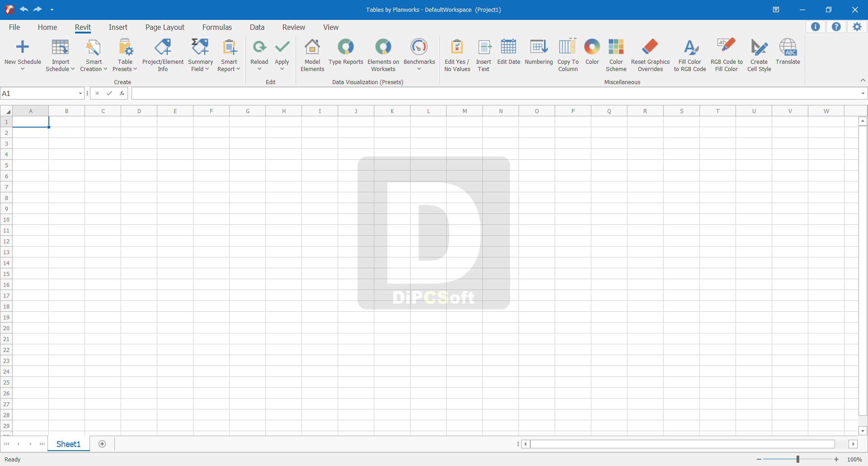The width and height of the screenshot is (868, 466).
Task: Expand the formula bar
Action: 863,94
